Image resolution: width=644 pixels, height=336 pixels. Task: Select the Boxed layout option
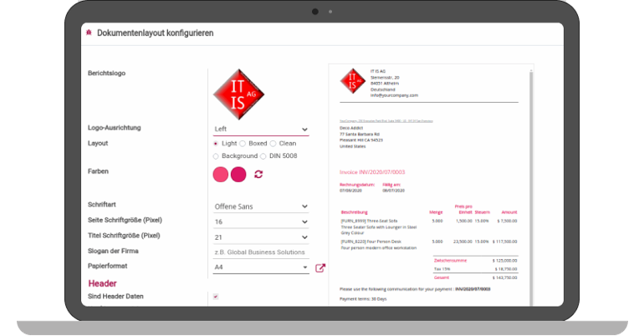pos(243,144)
